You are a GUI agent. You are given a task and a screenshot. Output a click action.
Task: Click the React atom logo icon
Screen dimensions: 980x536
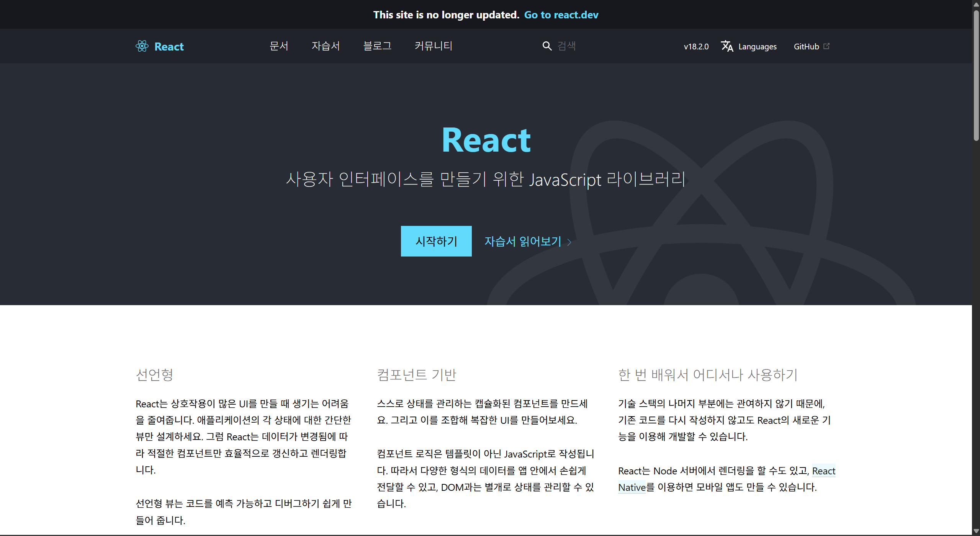(142, 46)
